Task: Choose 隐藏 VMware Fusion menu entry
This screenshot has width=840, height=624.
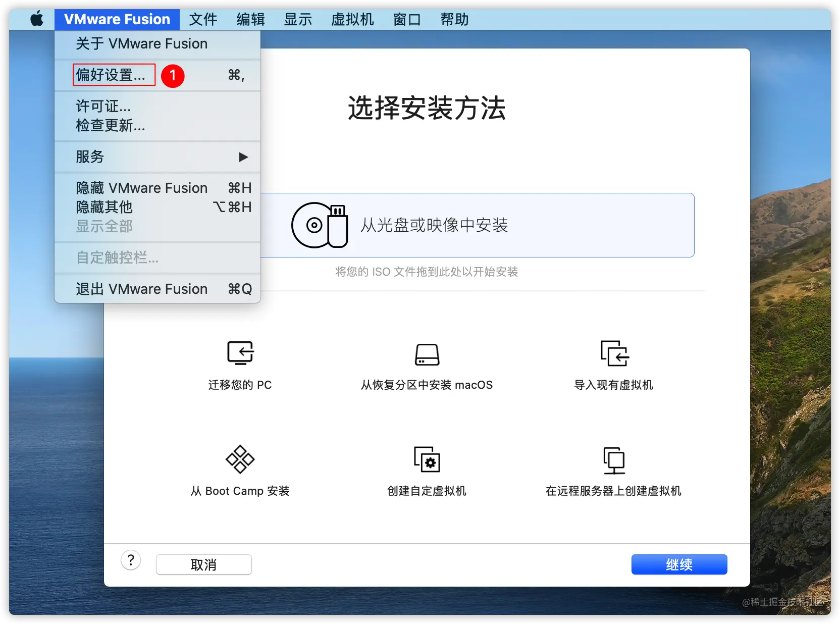Action: tap(157, 188)
